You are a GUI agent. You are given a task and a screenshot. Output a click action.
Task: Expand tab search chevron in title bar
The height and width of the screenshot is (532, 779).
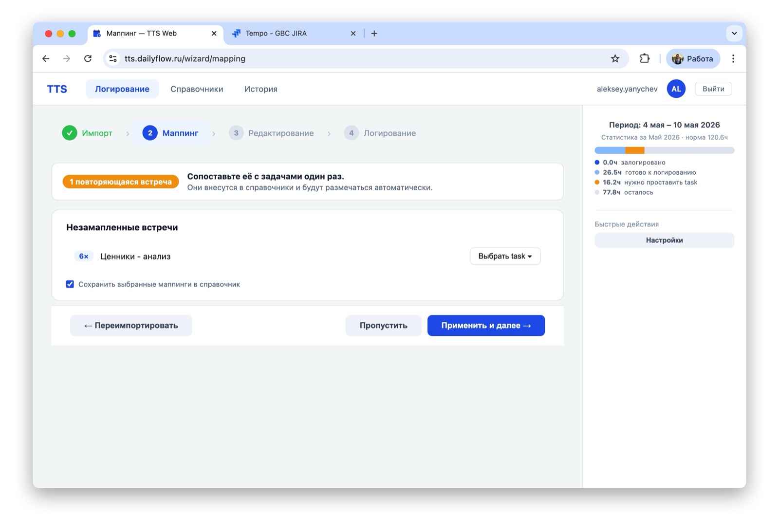734,34
